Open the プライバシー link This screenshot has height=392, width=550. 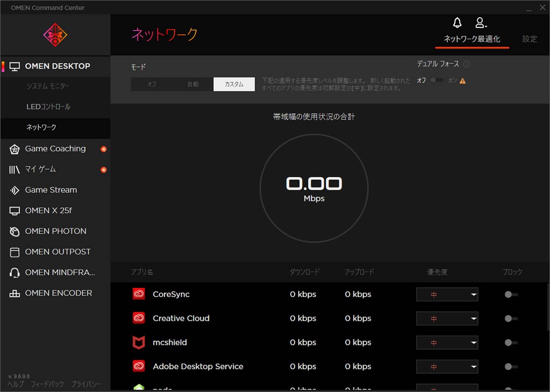(86, 384)
